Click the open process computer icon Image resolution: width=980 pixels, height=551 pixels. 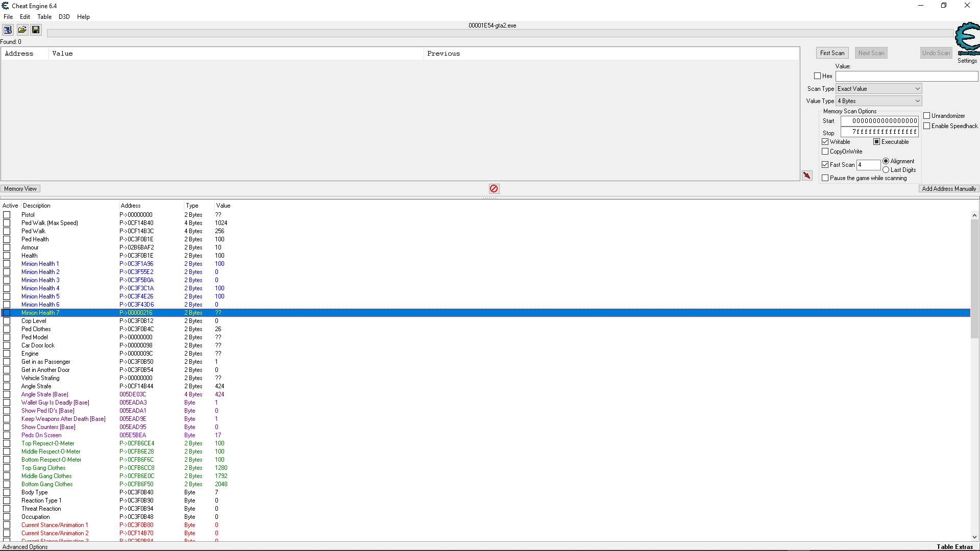(x=8, y=30)
